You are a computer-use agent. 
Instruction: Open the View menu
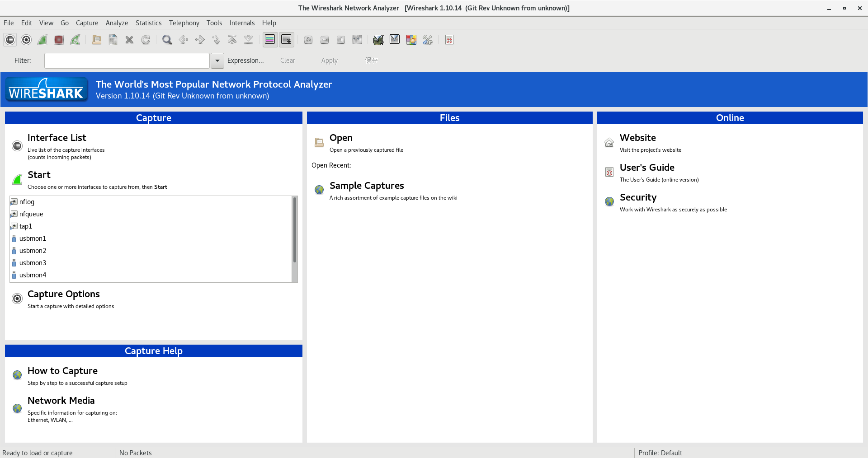46,23
